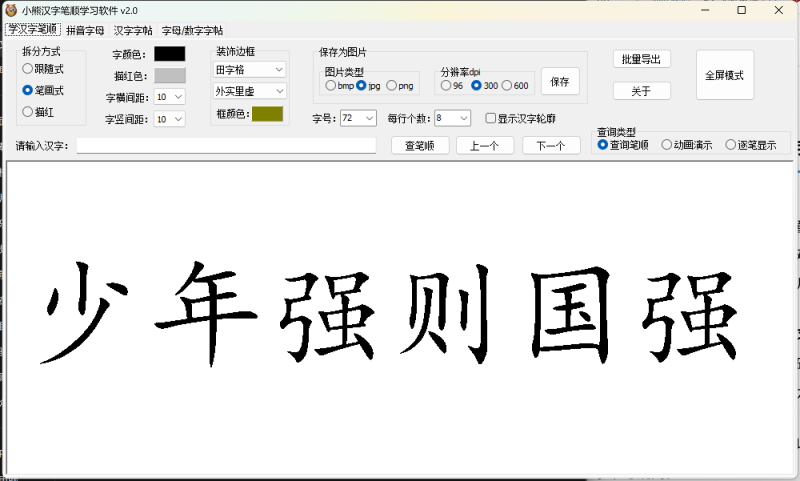Open the 字竖间距 dropdown
Image resolution: width=800 pixels, height=481 pixels.
click(x=169, y=119)
